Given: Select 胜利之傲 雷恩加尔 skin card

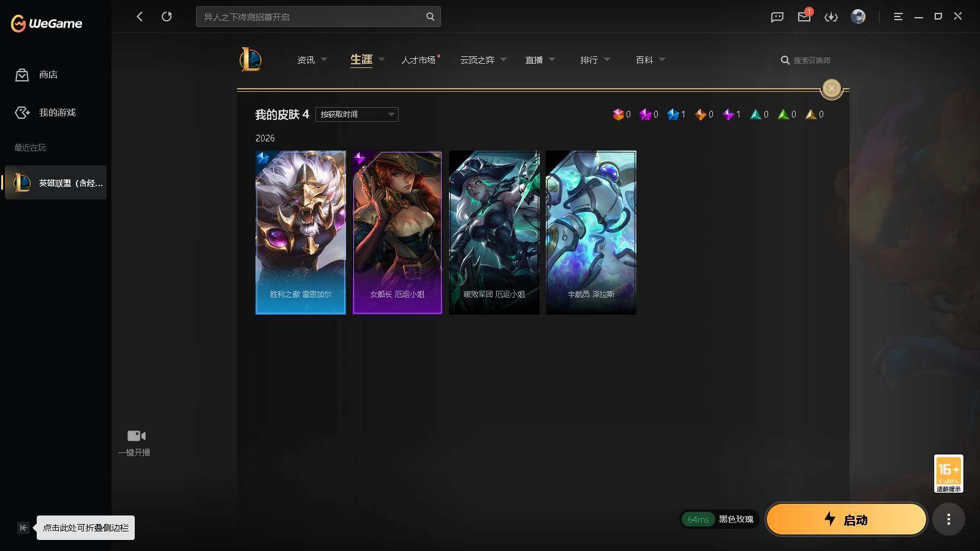Looking at the screenshot, I should click(x=301, y=233).
